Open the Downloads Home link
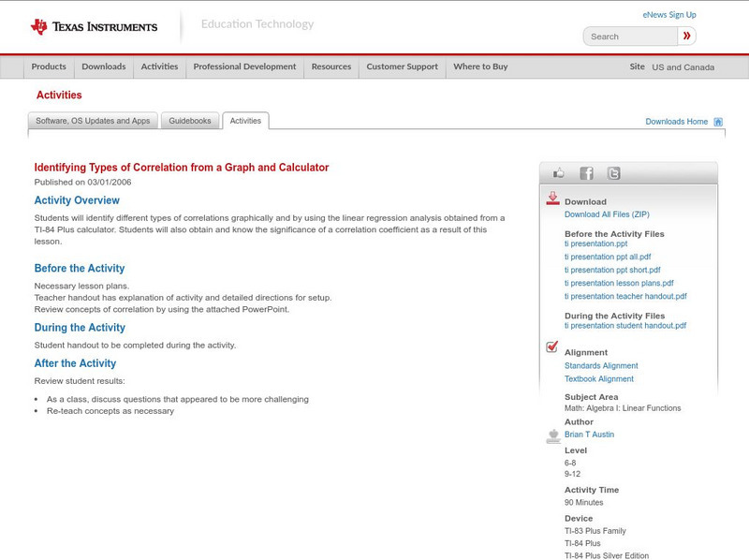Viewport: 749px width, 560px height. pyautogui.click(x=676, y=122)
